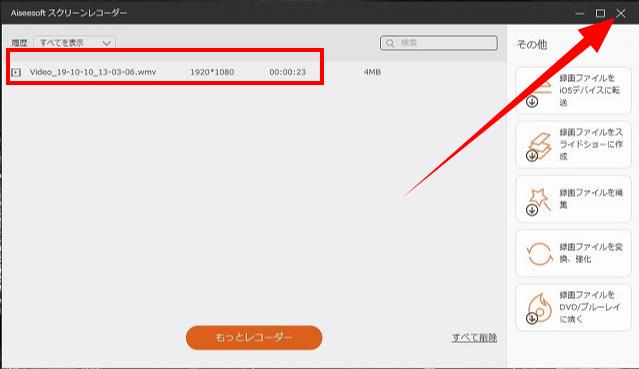
Task: Open 録画ファイルをiOSデバイスに転送 card
Action: 573,91
